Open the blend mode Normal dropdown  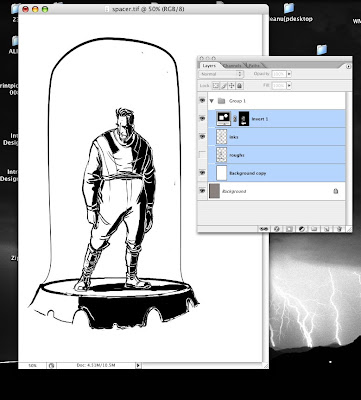tap(221, 74)
